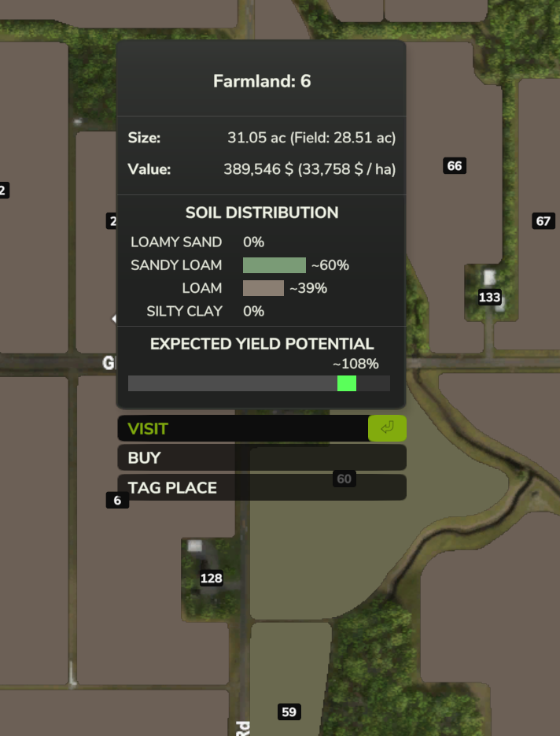Click the 'SOIL DISTRIBUTION' heading
The image size is (560, 736).
pyautogui.click(x=262, y=213)
